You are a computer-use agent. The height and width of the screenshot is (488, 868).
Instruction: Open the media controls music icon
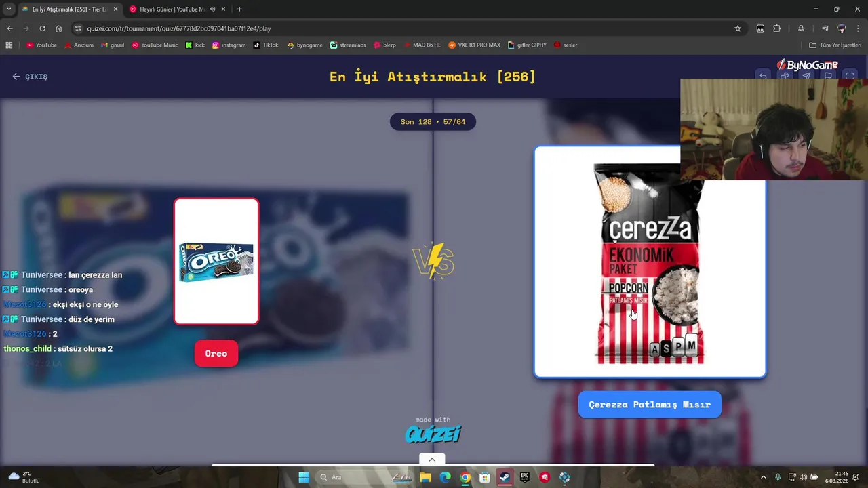point(825,28)
